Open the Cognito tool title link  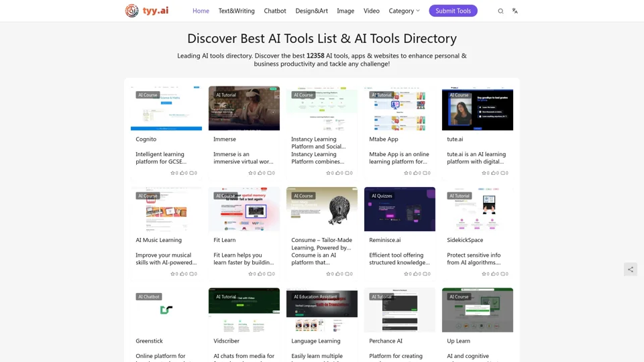(x=146, y=139)
